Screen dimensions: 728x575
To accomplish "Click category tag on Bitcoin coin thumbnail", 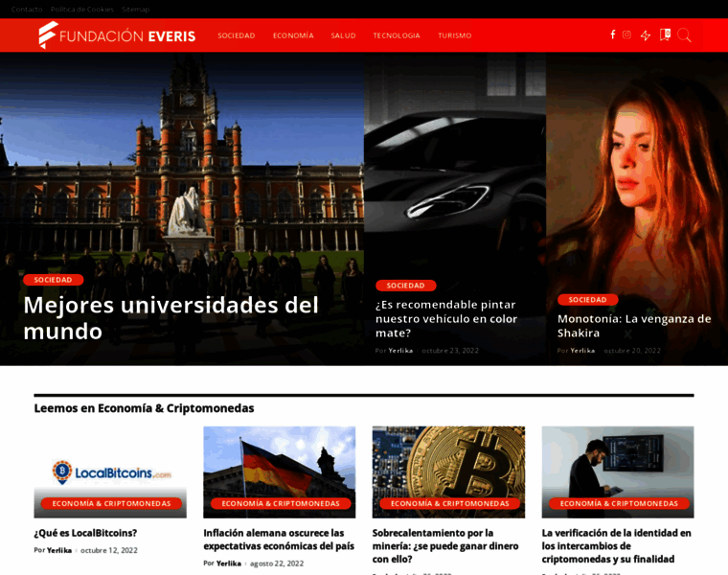I will [450, 503].
